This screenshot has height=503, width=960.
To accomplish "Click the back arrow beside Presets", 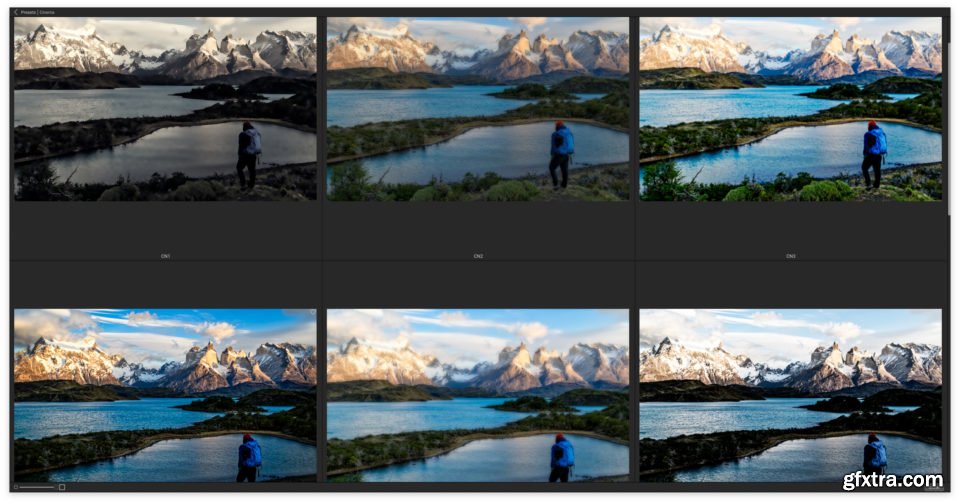I will [16, 12].
